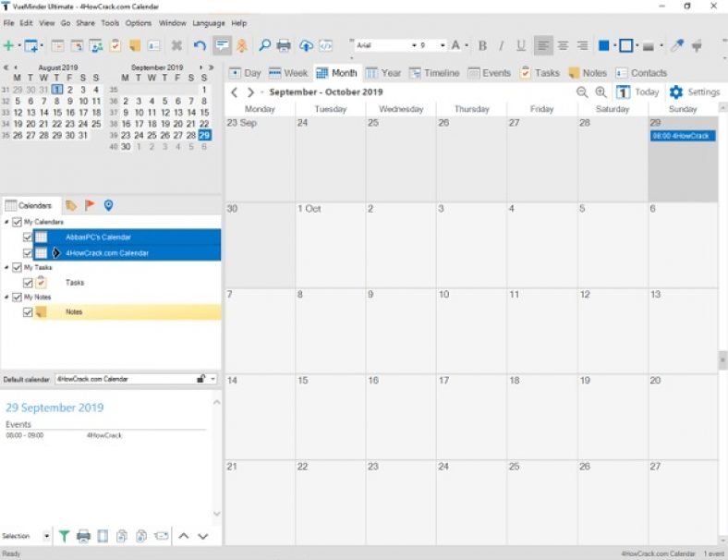
Task: Open the File menu
Action: click(9, 23)
